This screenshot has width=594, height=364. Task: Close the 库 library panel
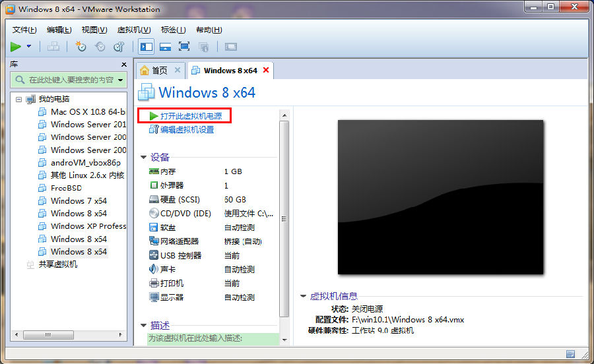123,65
